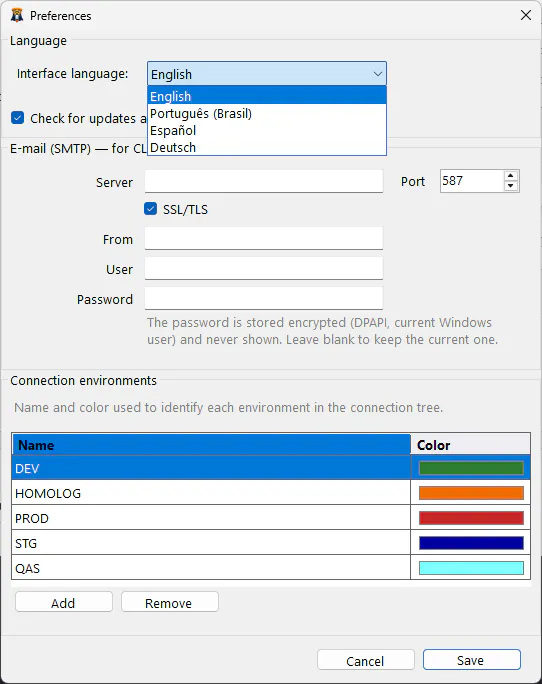Open the cyan QAS color swatch

[471, 568]
